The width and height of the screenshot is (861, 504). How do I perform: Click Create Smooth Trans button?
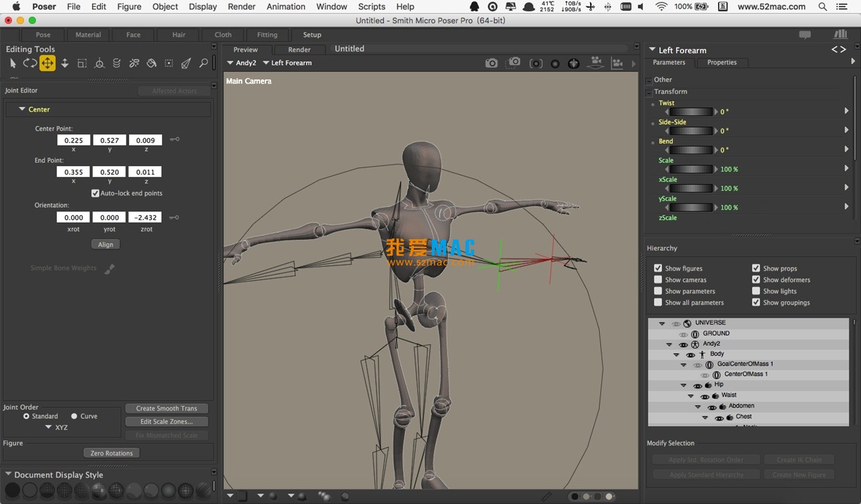click(x=167, y=409)
